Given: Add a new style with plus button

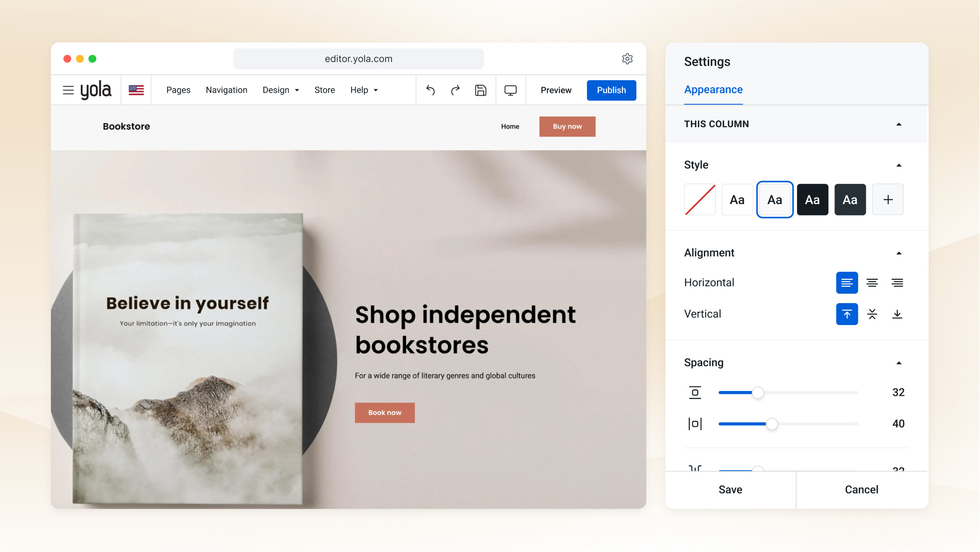Looking at the screenshot, I should point(888,199).
